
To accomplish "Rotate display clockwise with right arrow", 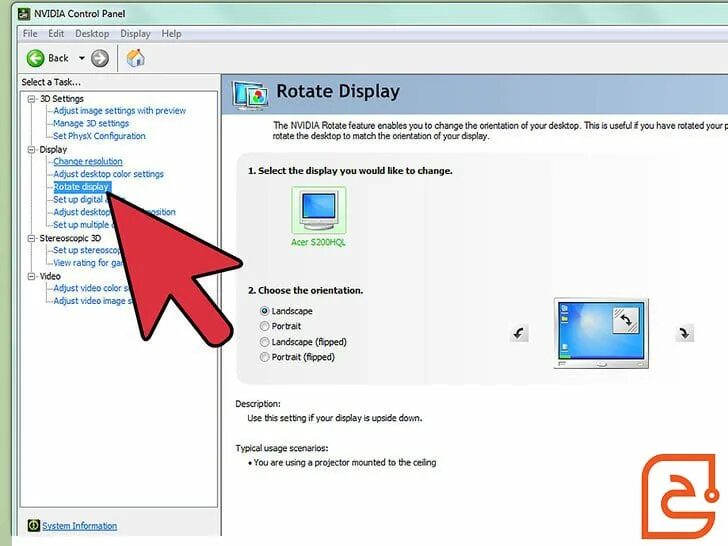I will (684, 333).
